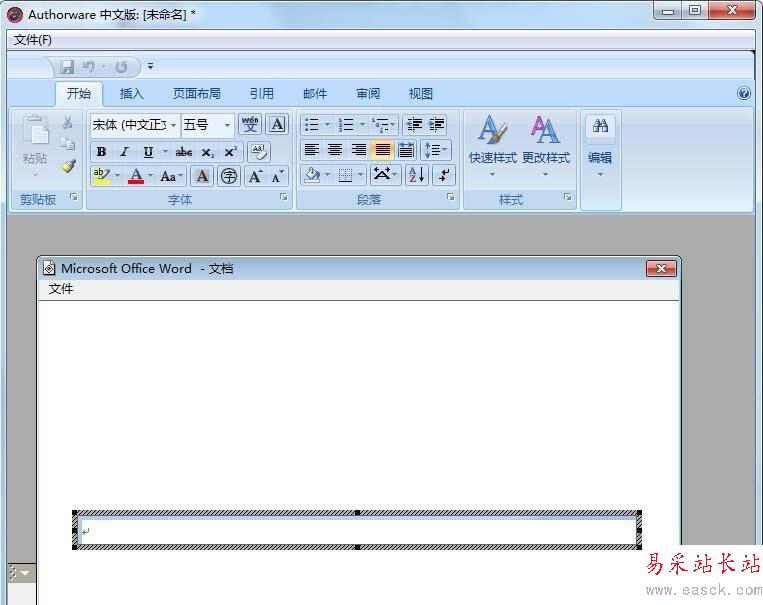Open the underline style dropdown arrow
This screenshot has width=763, height=605.
[165, 152]
